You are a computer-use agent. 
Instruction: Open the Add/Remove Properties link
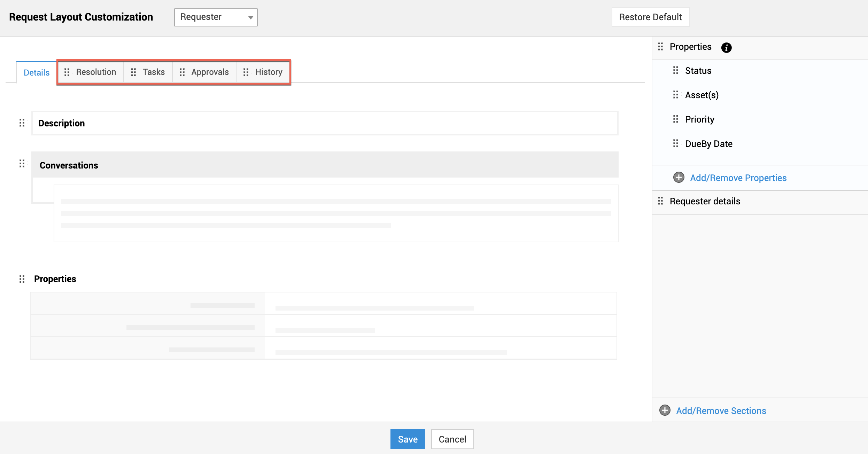[x=738, y=178]
